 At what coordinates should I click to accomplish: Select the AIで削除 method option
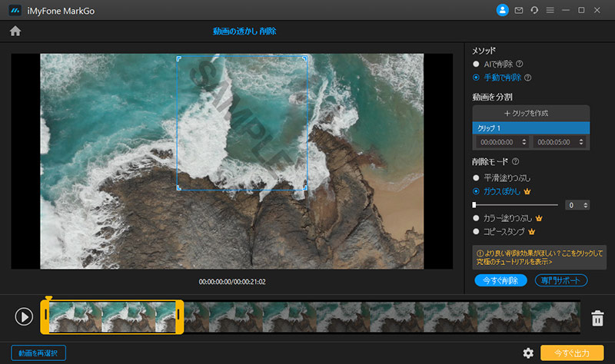(477, 64)
